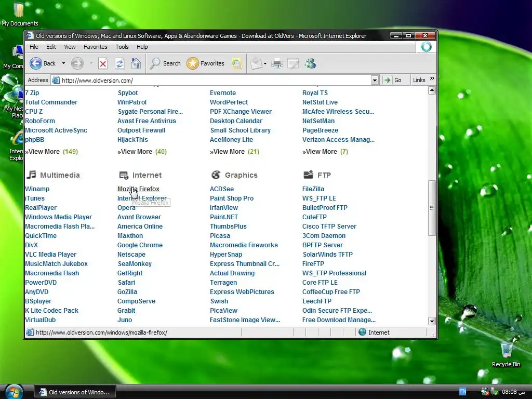The height and width of the screenshot is (399, 532).
Task: Open the HijackThis link
Action: (x=132, y=139)
